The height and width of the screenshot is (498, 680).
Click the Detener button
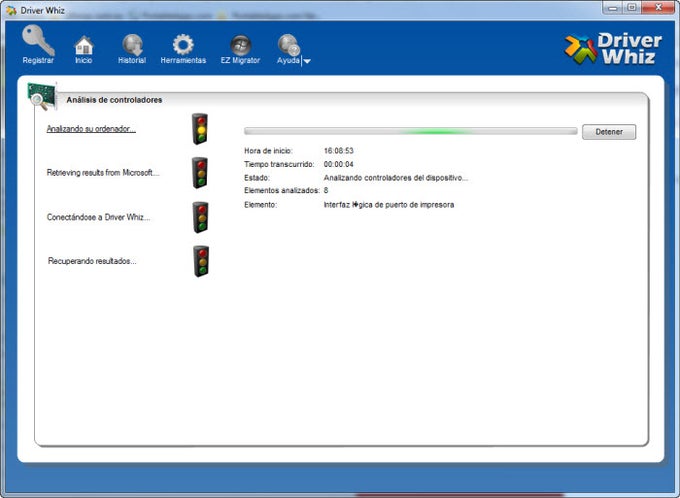pyautogui.click(x=609, y=132)
